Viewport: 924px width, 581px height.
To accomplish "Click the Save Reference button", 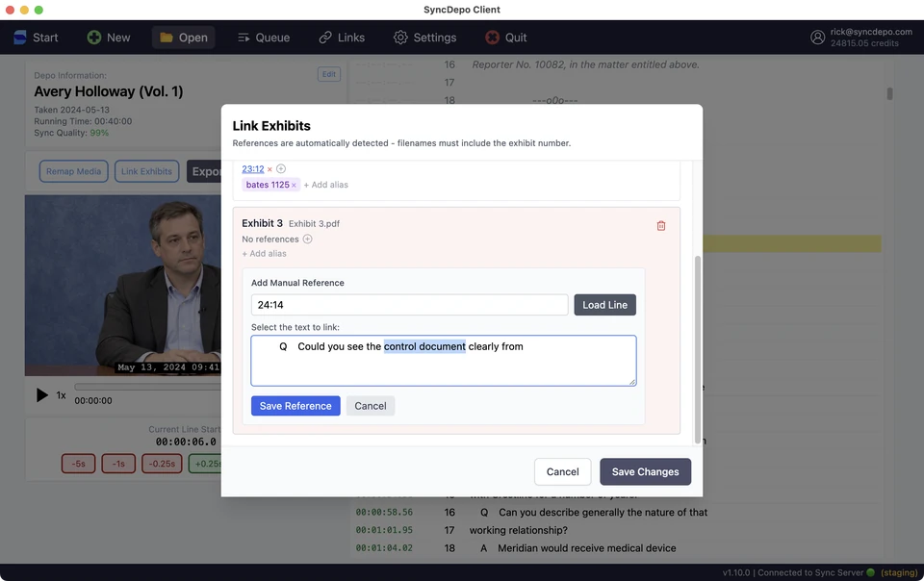I will [295, 406].
